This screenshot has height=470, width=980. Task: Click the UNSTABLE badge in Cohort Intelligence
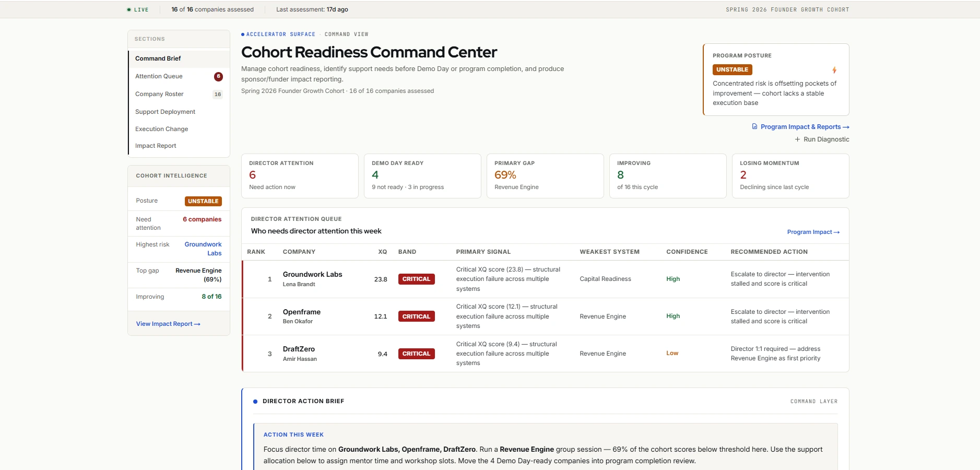coord(203,201)
